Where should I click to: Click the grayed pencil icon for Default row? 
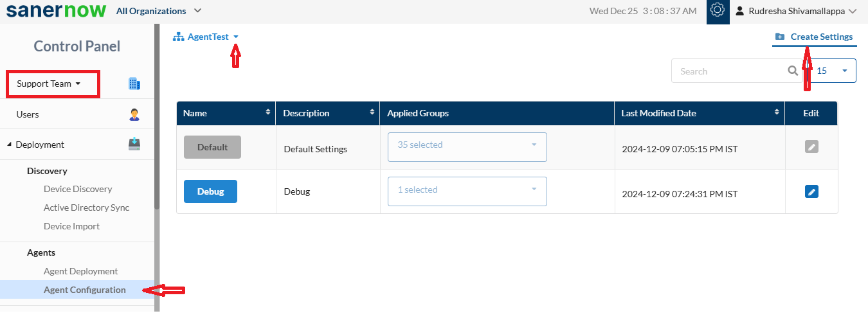[x=811, y=146]
